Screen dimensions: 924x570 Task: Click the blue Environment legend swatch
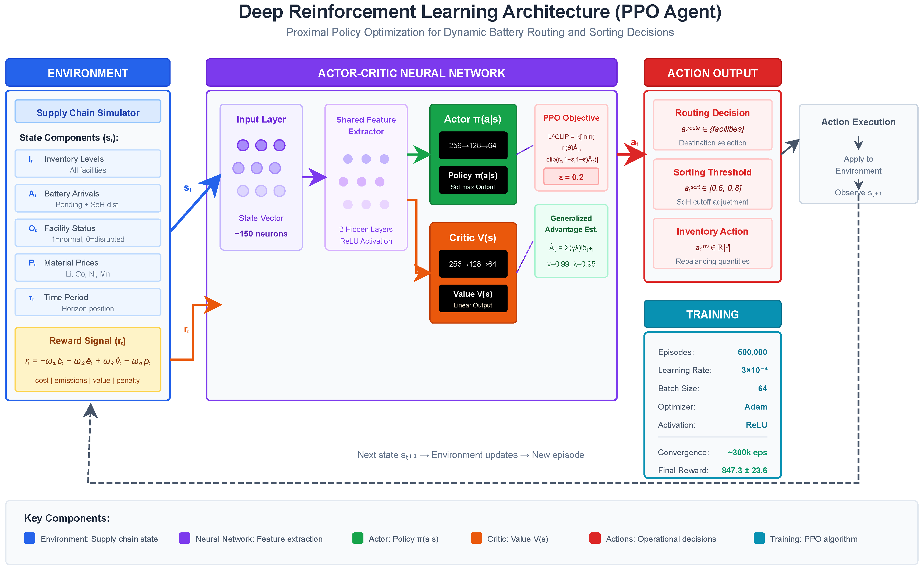(x=29, y=538)
